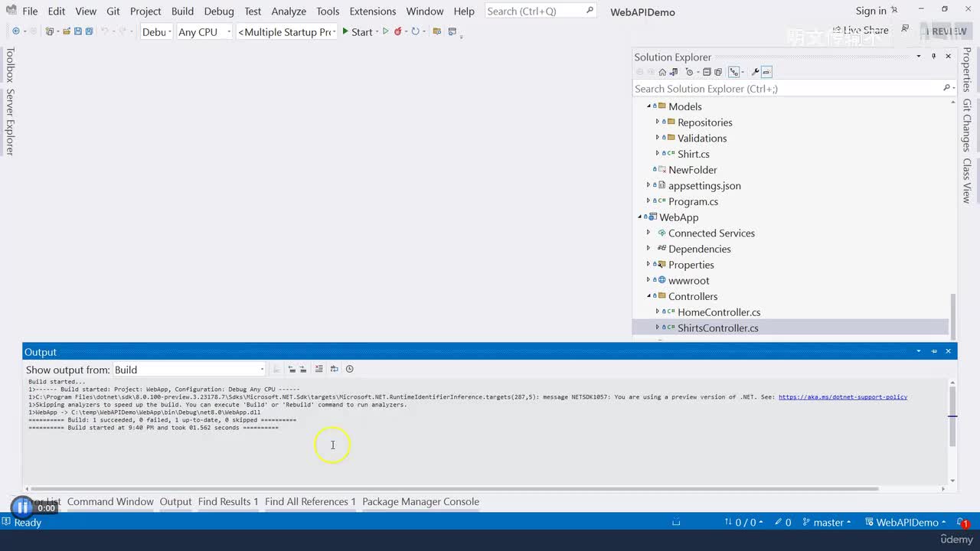Click the Live Share button label
This screenshot has width=980, height=551.
point(866,31)
